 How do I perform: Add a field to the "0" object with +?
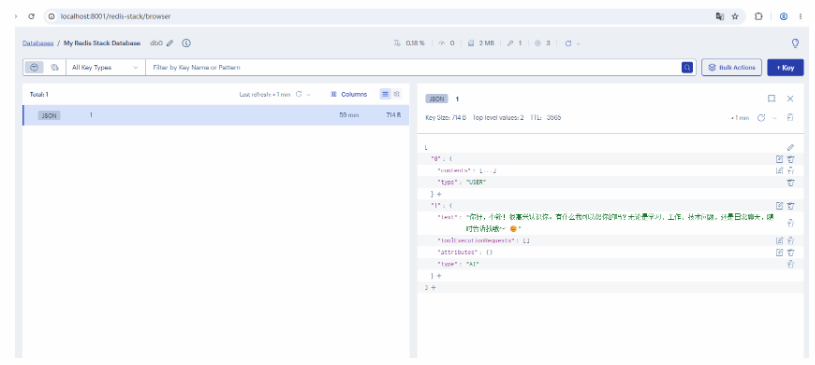click(439, 194)
